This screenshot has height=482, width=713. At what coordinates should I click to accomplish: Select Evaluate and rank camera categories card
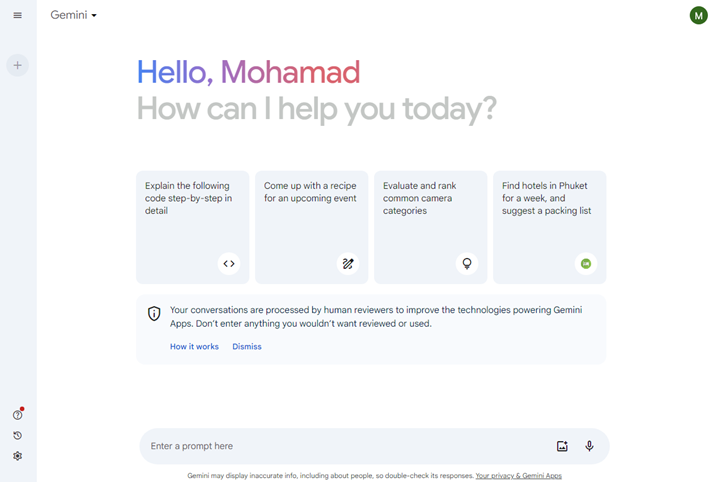point(431,227)
